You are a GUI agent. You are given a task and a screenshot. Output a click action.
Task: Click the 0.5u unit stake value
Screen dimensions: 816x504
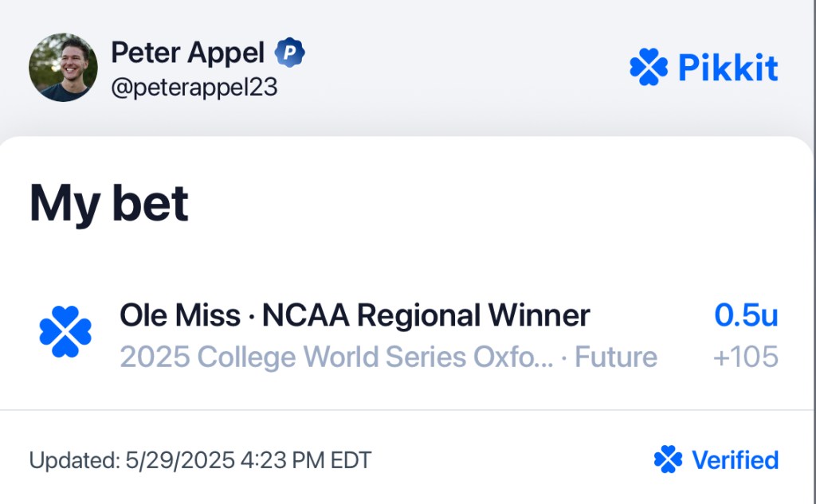coord(746,315)
